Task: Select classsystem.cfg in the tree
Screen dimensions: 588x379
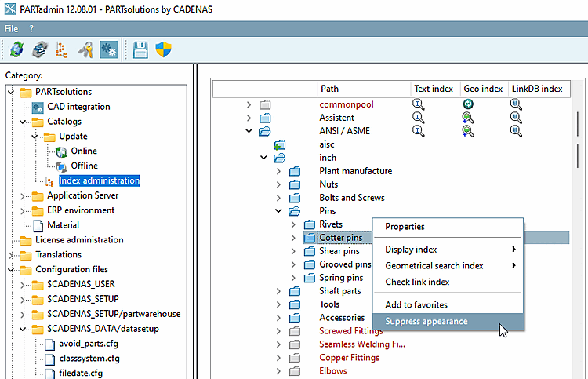Action: tap(89, 359)
